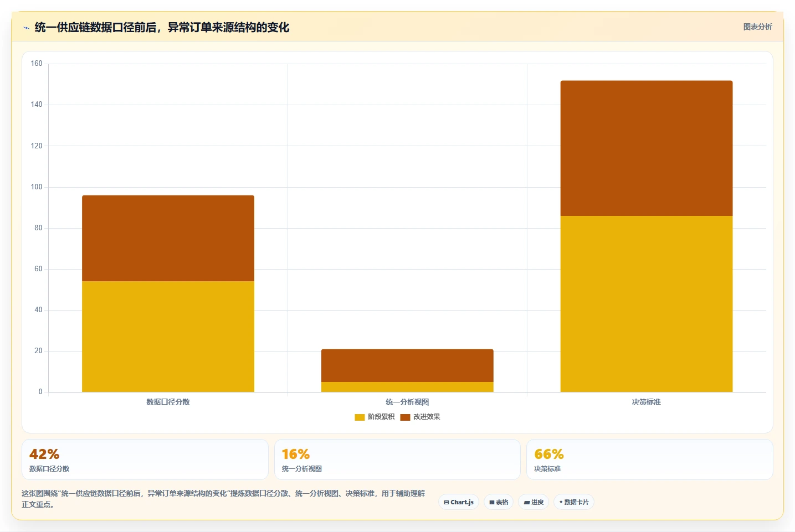Select the 表格 tag chip
The width and height of the screenshot is (795, 532).
click(499, 502)
